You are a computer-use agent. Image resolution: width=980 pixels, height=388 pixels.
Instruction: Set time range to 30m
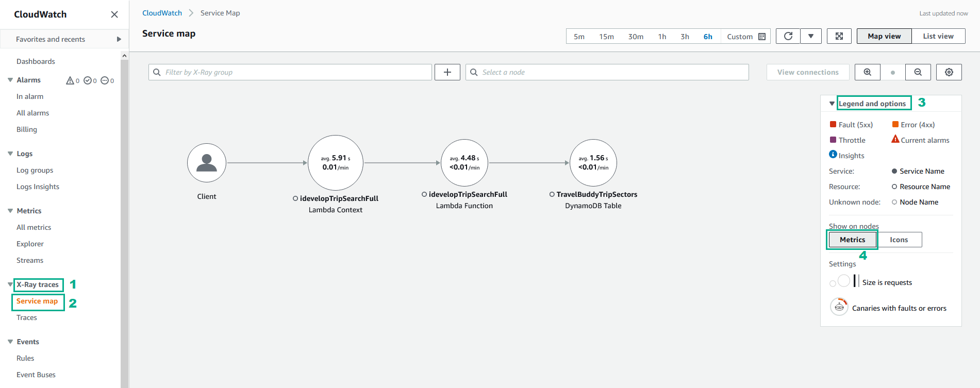(x=636, y=37)
